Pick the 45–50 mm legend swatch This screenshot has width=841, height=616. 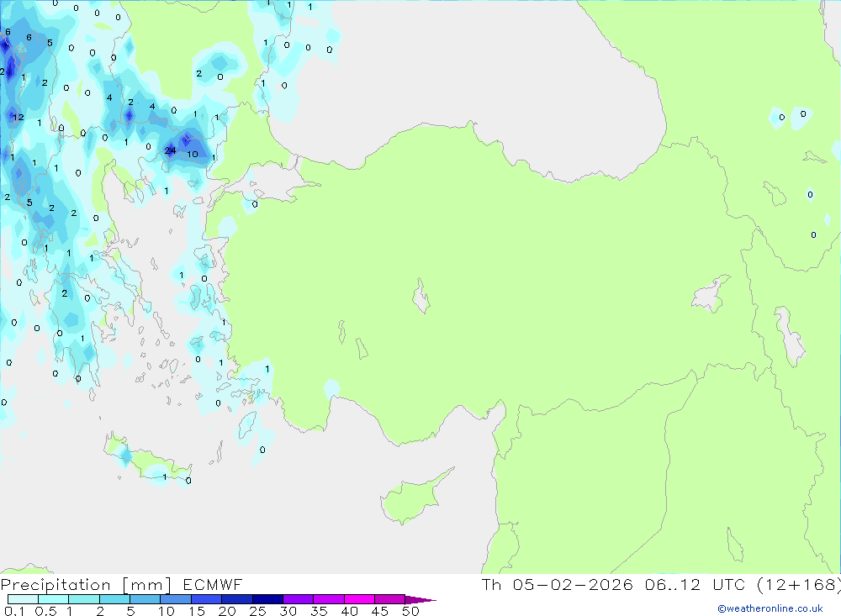[x=389, y=599]
